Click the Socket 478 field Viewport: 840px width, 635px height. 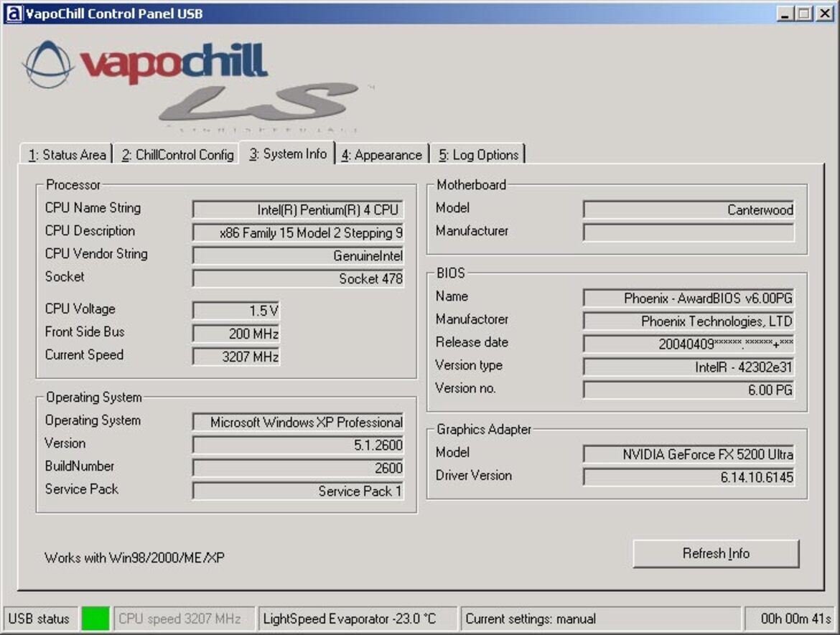pyautogui.click(x=298, y=278)
